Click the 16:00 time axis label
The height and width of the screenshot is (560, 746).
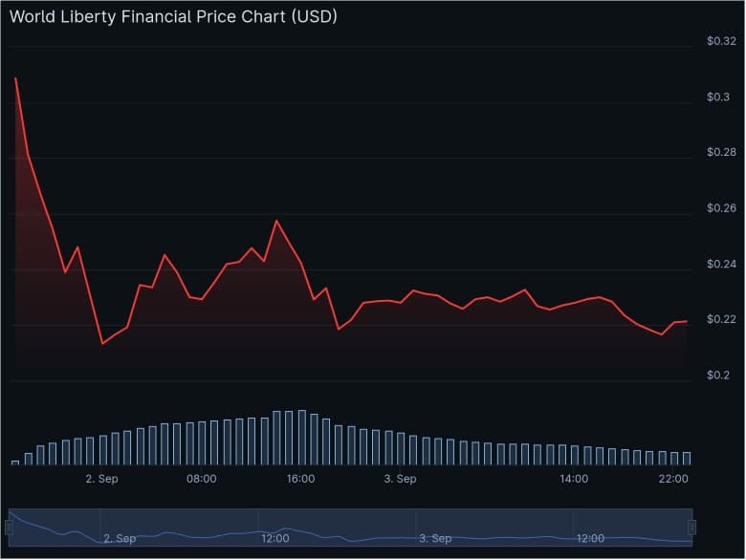coord(300,479)
